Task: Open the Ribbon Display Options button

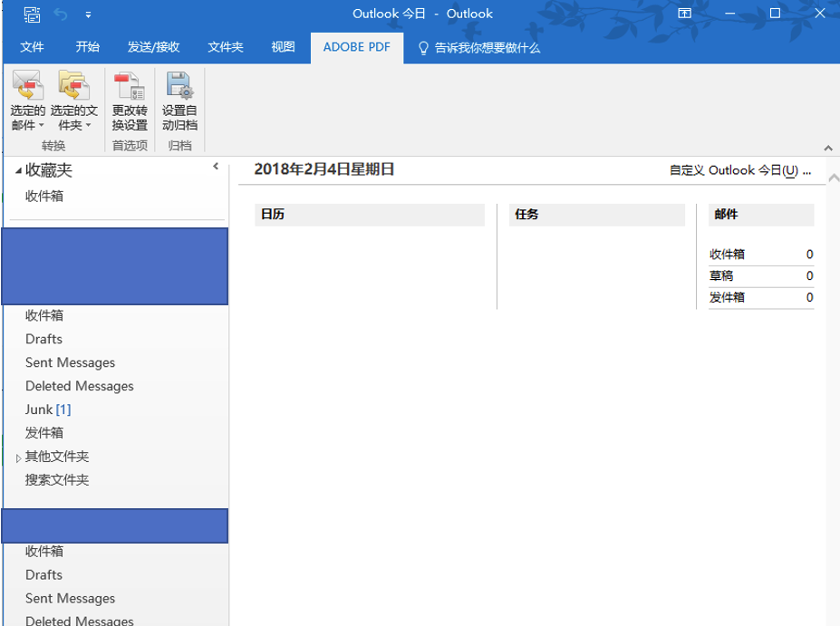Action: coord(685,14)
